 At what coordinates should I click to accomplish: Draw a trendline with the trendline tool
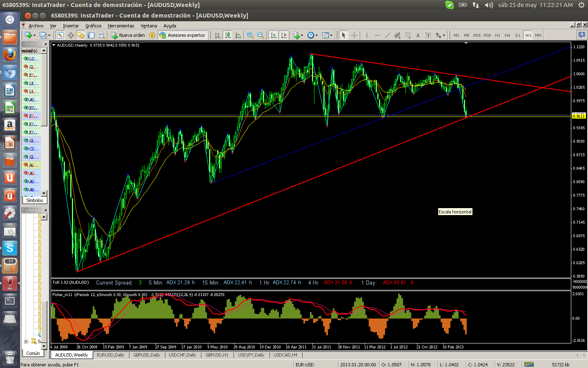coord(387,35)
